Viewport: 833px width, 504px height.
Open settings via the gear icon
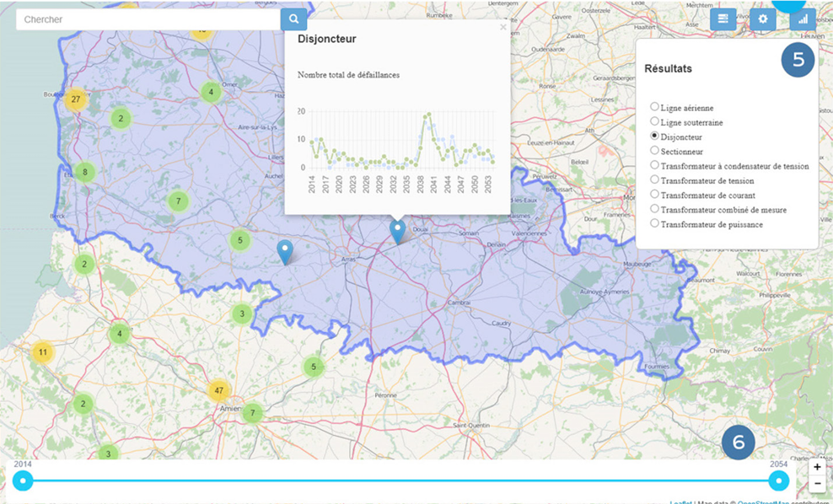pyautogui.click(x=763, y=19)
